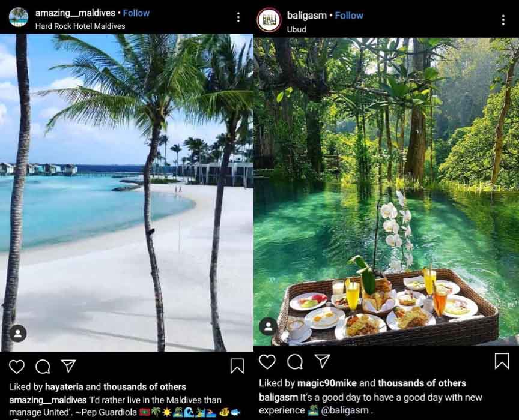Viewport: 519px width, 420px height.
Task: Share the baligasm Ubud post
Action: 323,361
